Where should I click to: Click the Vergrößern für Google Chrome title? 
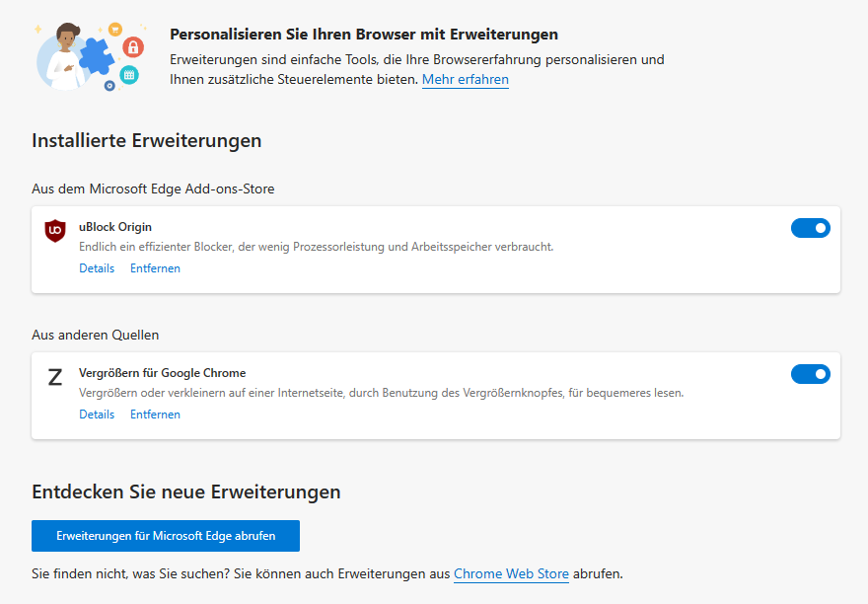click(162, 373)
